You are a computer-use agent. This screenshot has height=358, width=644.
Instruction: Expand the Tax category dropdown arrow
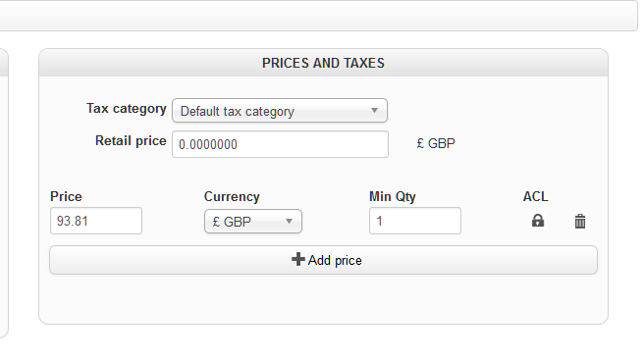tap(374, 111)
